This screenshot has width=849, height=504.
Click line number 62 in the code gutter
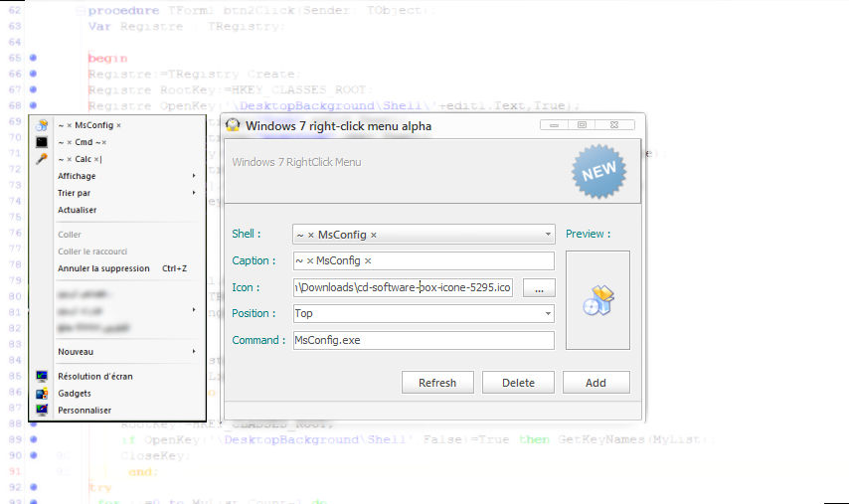[x=15, y=10]
